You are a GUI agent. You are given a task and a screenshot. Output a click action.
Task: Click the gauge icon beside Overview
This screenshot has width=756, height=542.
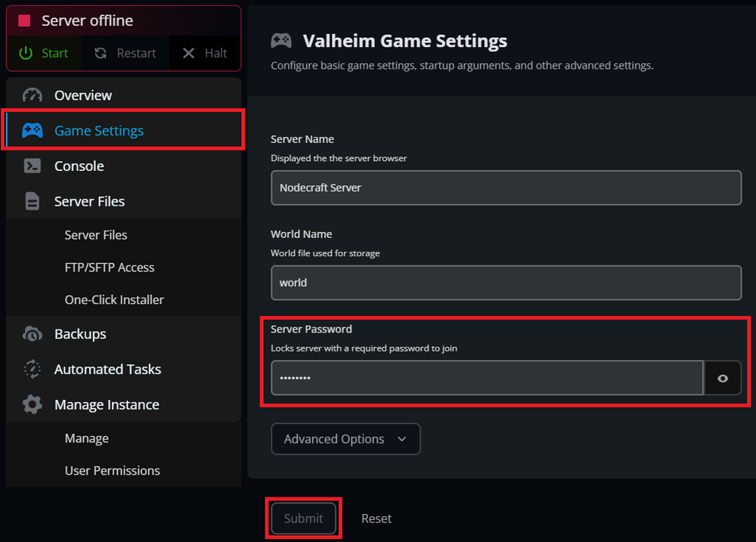33,95
